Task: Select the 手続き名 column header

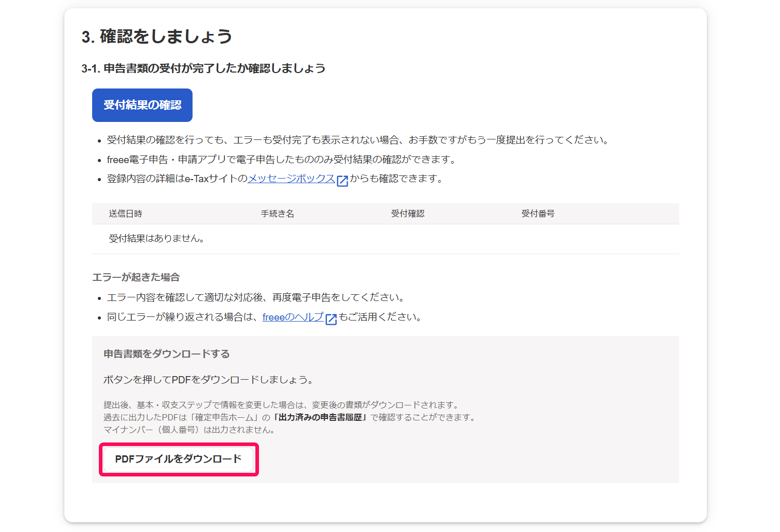Action: pos(277,214)
